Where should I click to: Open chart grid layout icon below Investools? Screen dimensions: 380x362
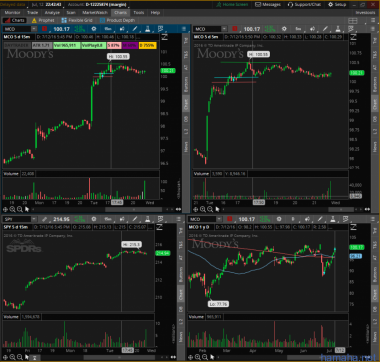coord(353,21)
